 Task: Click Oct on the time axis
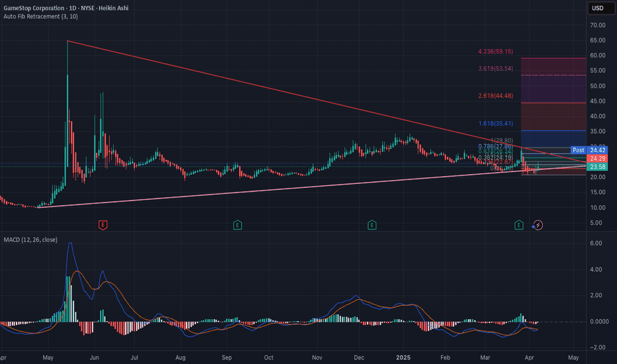(269, 357)
